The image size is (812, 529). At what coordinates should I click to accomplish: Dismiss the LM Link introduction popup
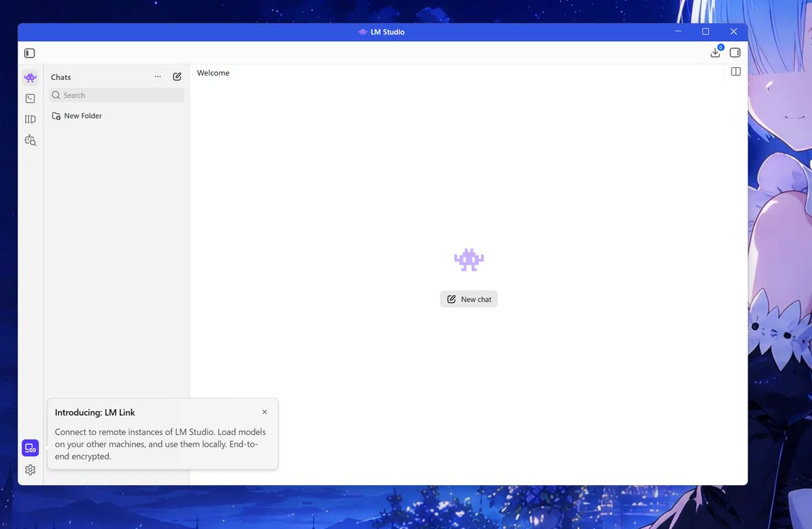click(265, 412)
